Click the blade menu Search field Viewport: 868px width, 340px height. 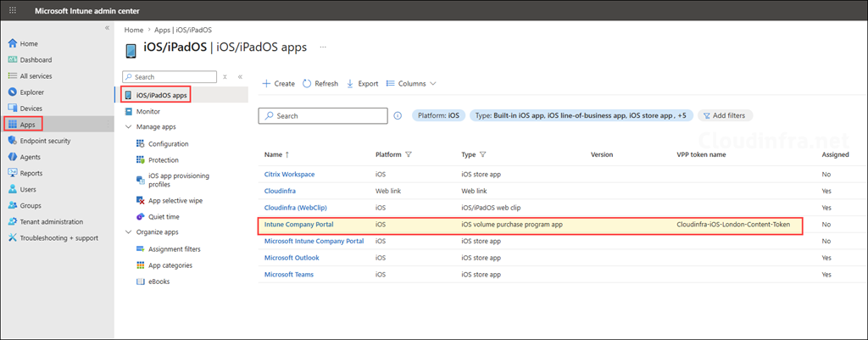170,77
